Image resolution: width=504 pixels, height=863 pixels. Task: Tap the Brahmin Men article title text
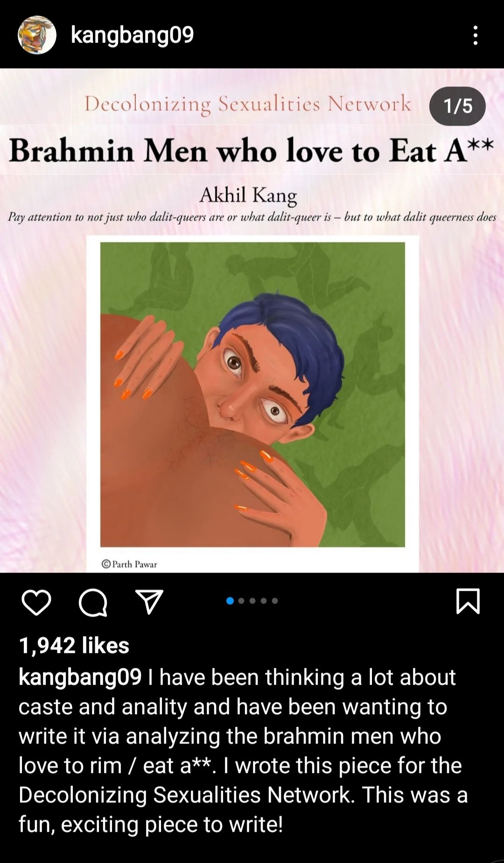[x=252, y=151]
